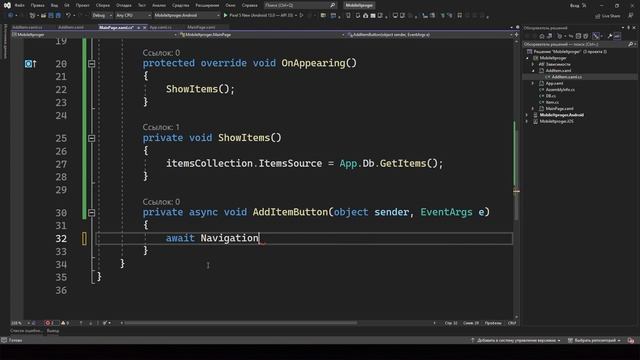Click the error count icon in status strip

(47, 323)
